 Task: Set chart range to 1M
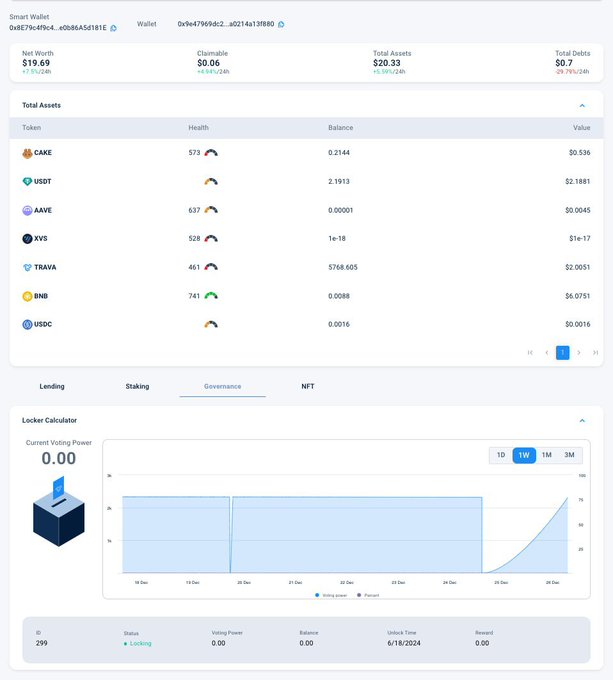pos(547,455)
